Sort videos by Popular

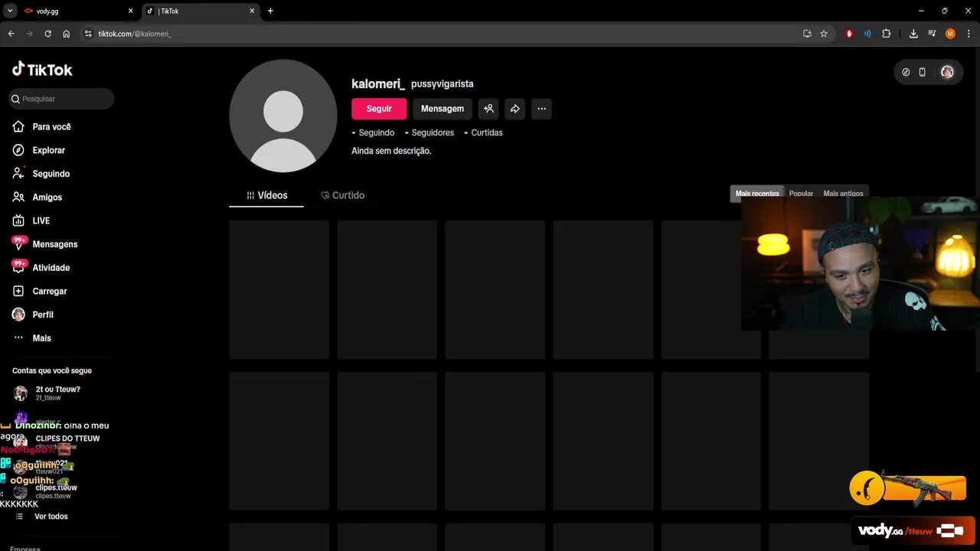[x=801, y=194]
